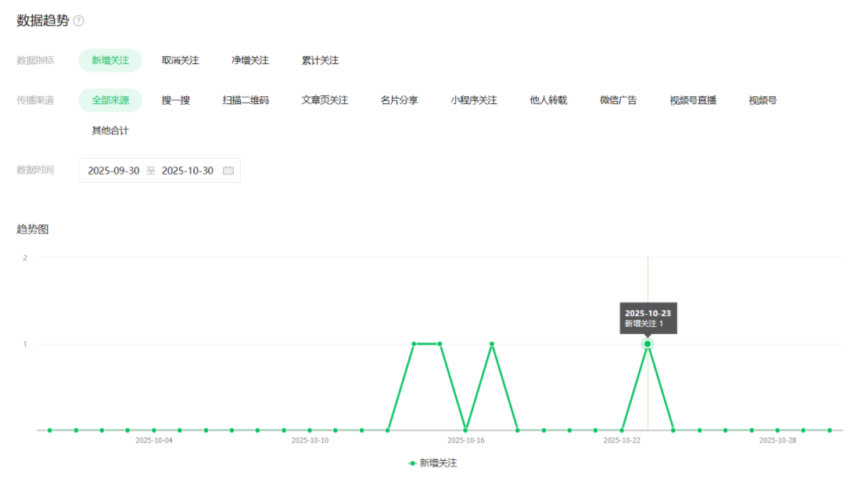Click the highlighted 2025-10-23 data point
868x493 pixels.
pos(647,344)
